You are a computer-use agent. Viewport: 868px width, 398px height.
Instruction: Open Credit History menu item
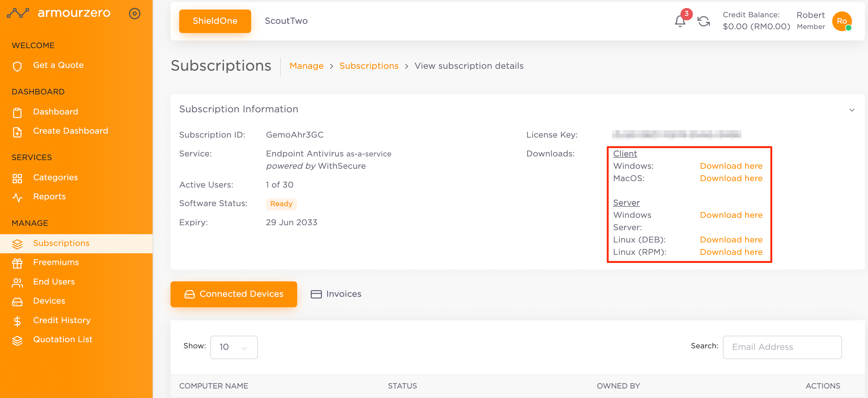(76, 320)
